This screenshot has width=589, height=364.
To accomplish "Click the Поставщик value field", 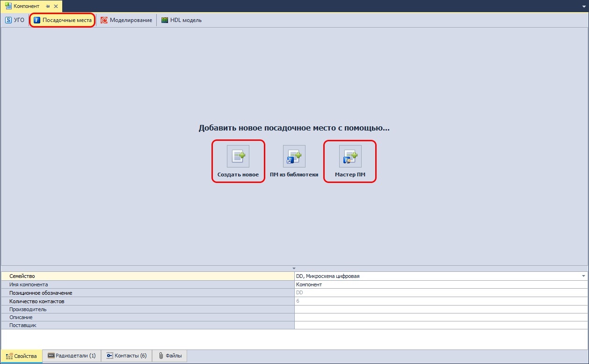I will 440,325.
